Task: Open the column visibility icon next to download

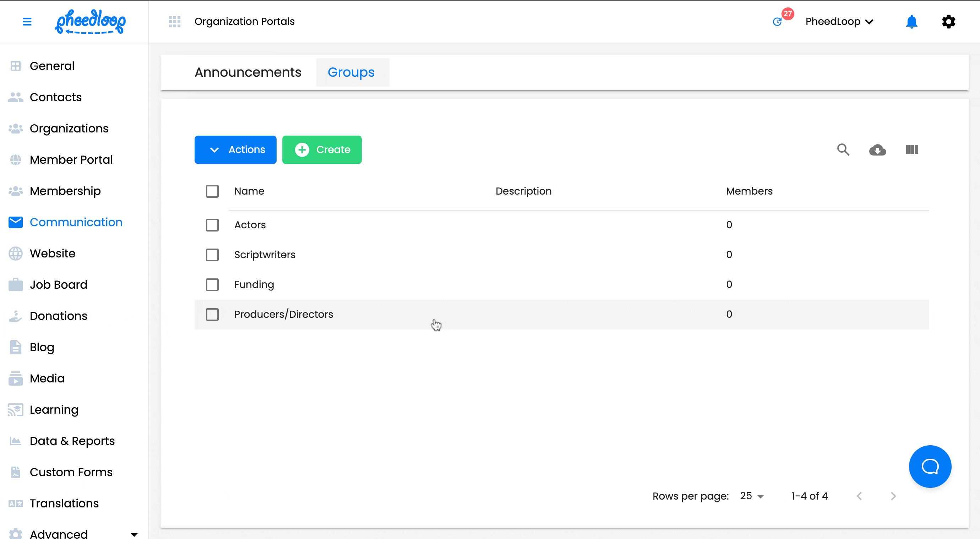Action: coord(911,150)
